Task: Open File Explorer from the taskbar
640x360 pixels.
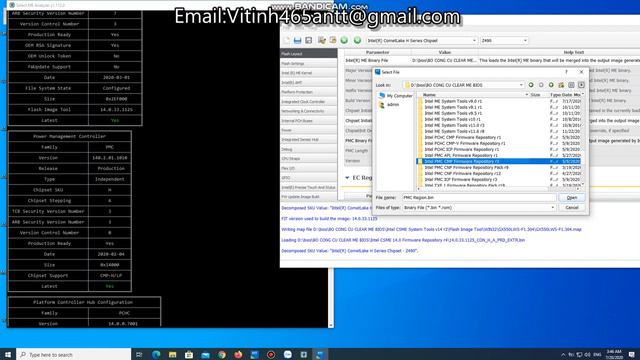Action: tap(172, 354)
